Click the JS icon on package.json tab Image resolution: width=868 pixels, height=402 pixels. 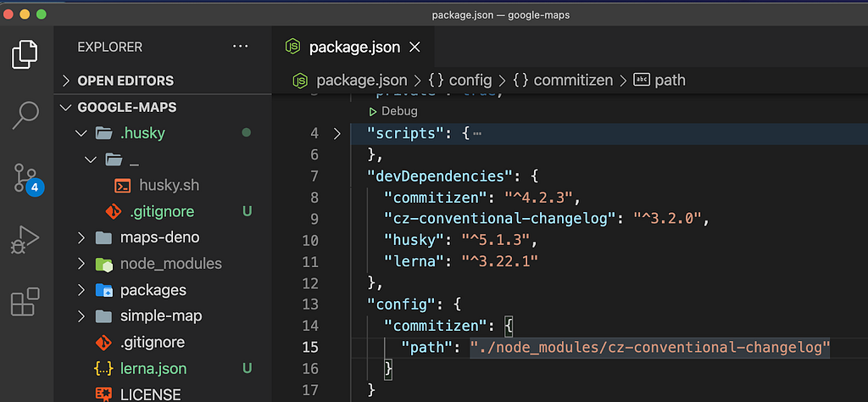(x=292, y=47)
